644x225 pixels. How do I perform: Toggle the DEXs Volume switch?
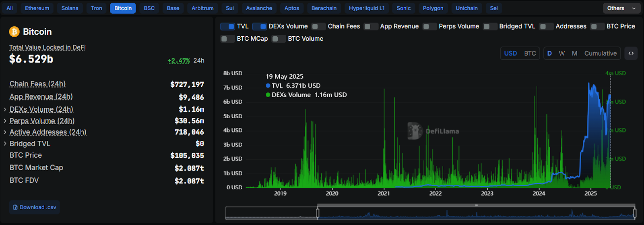260,26
